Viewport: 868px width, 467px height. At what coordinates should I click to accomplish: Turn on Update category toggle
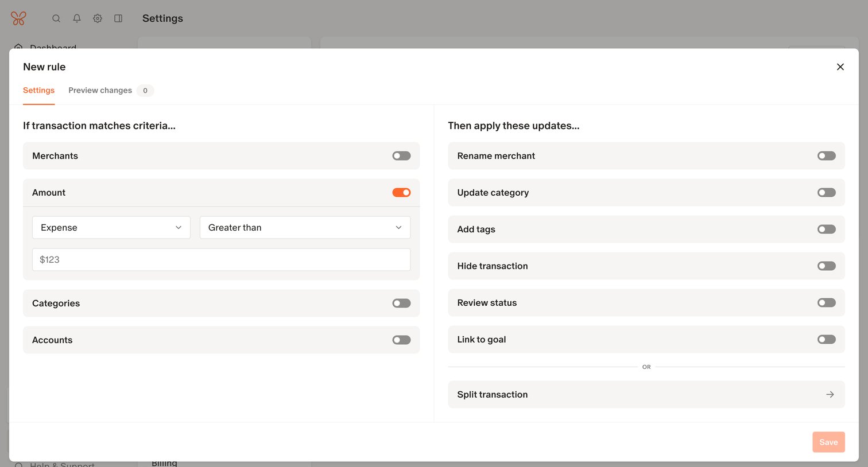tap(827, 193)
